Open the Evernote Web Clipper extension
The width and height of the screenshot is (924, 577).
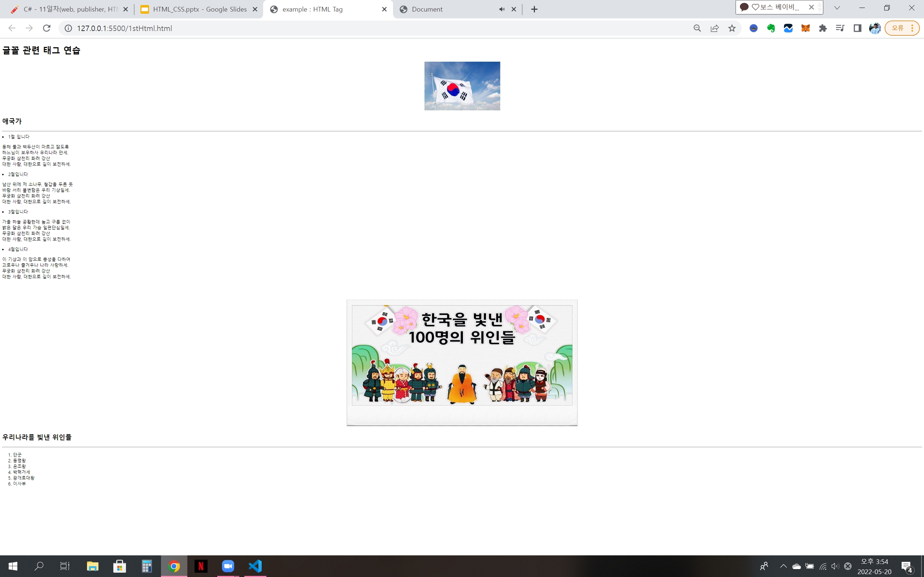coord(771,28)
